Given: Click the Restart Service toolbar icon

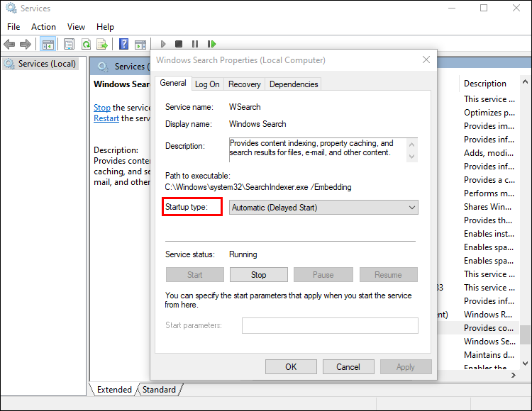Looking at the screenshot, I should (x=211, y=44).
